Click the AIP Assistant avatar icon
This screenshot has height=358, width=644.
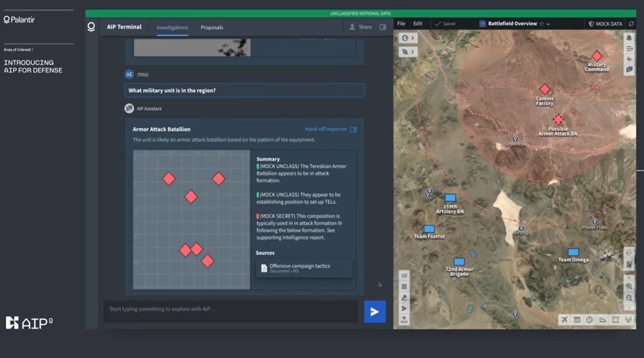pyautogui.click(x=129, y=108)
